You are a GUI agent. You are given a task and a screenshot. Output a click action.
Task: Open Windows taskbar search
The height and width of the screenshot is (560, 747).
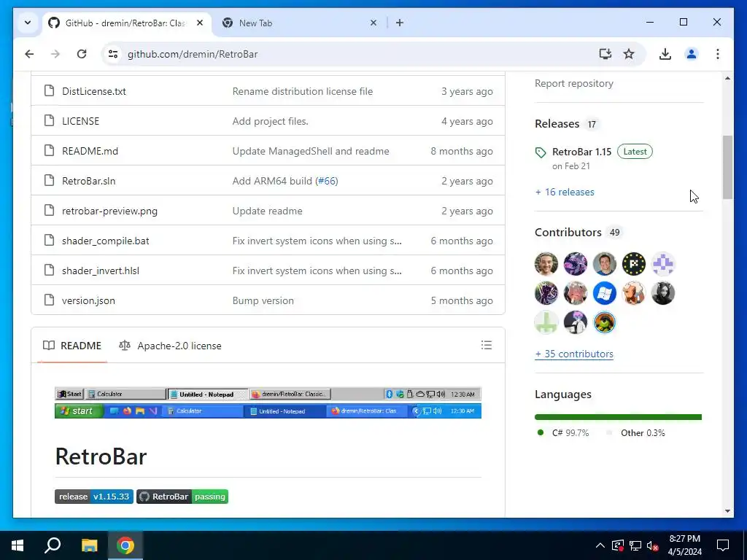tap(53, 545)
